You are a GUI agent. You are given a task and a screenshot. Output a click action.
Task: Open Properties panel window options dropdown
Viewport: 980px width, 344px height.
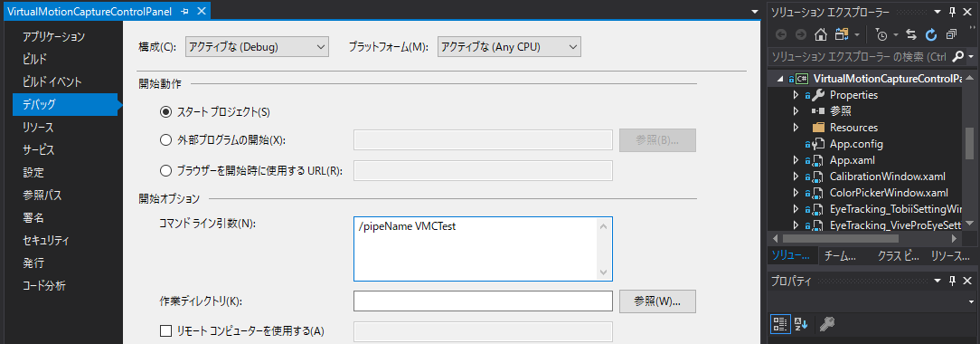point(937,281)
